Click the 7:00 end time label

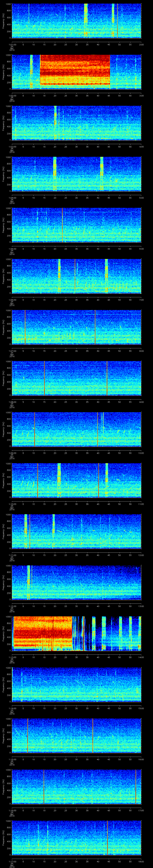coord(141,300)
